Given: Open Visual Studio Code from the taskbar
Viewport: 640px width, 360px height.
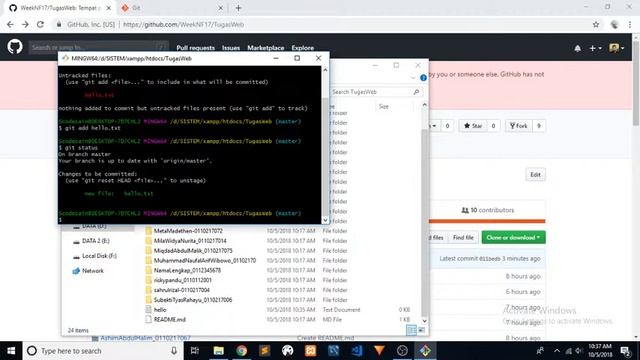Looking at the screenshot, I should pos(356,351).
